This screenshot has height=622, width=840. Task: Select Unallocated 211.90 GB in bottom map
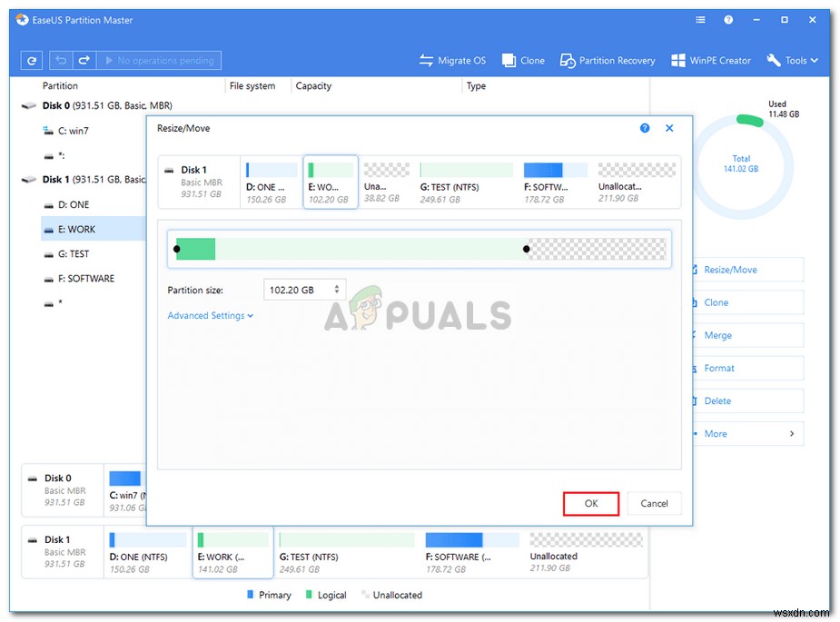(586, 552)
